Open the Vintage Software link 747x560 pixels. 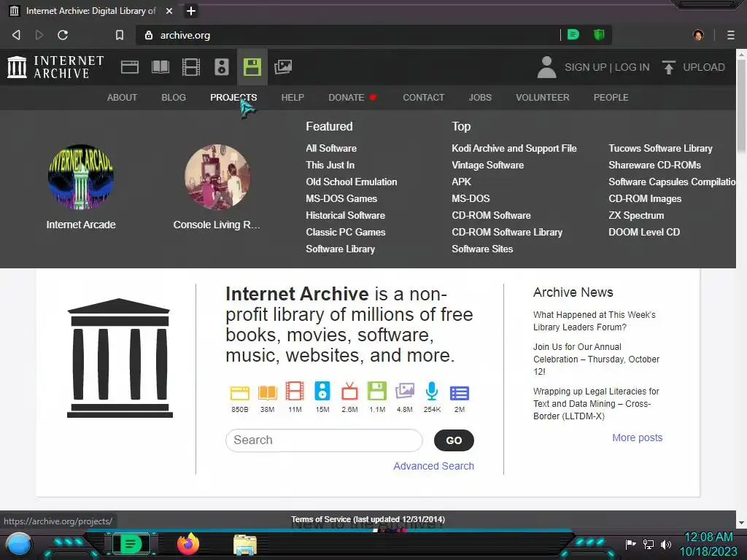(487, 166)
